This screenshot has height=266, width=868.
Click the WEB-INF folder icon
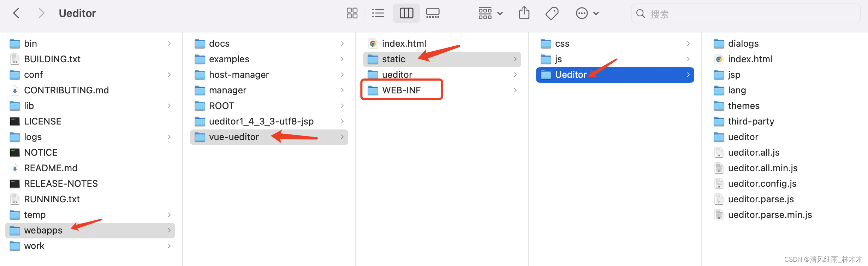click(373, 90)
